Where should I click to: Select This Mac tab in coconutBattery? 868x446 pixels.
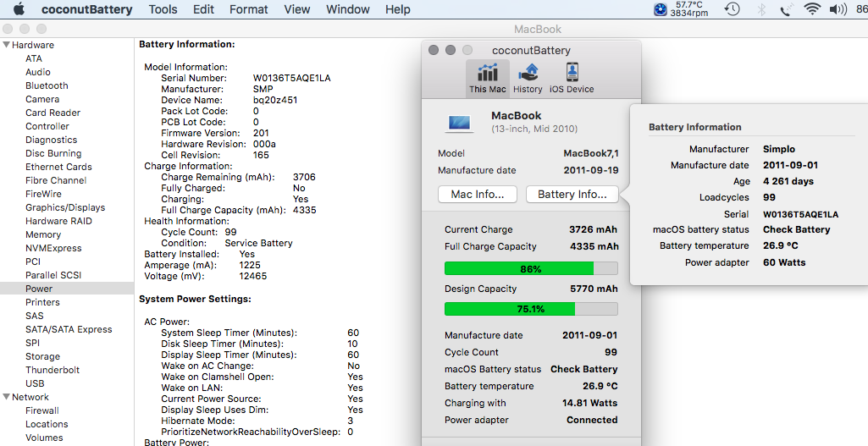(x=487, y=78)
